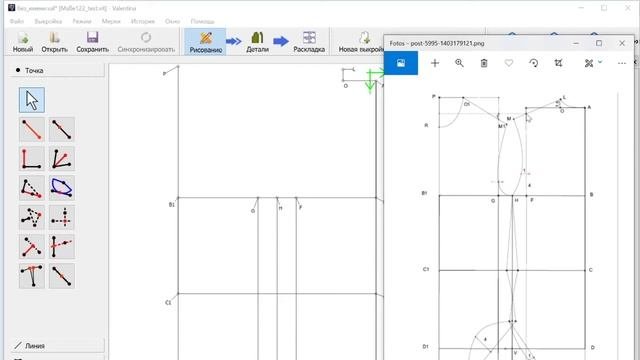The width and height of the screenshot is (640, 360).
Task: Open the Выкройка menu
Action: [48, 21]
